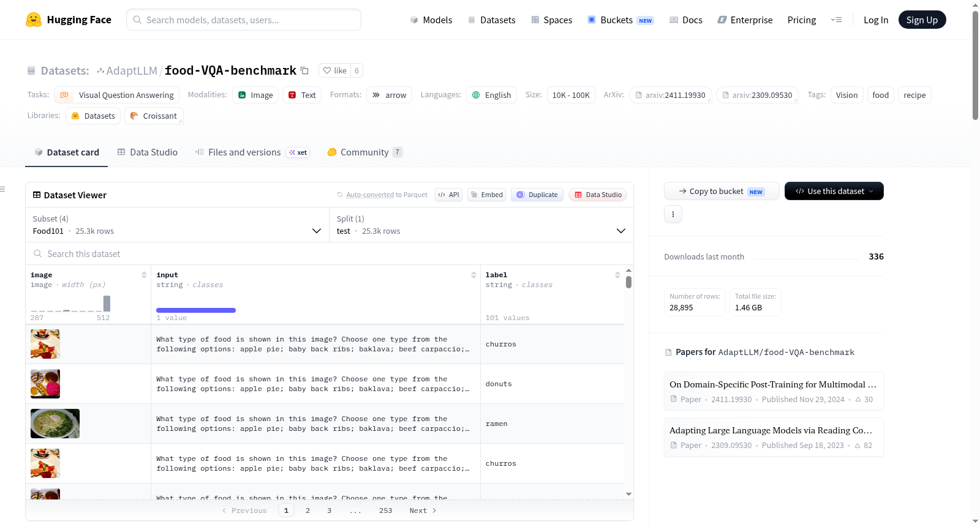Click the left sidebar table-of-contents icon
The width and height of the screenshot is (980, 527).
[2, 189]
